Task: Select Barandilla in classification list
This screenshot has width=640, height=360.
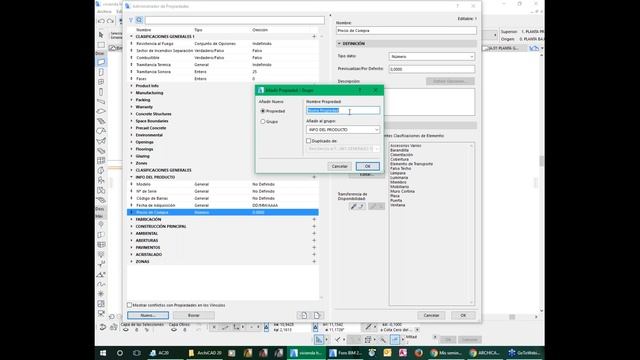Action: [399, 150]
